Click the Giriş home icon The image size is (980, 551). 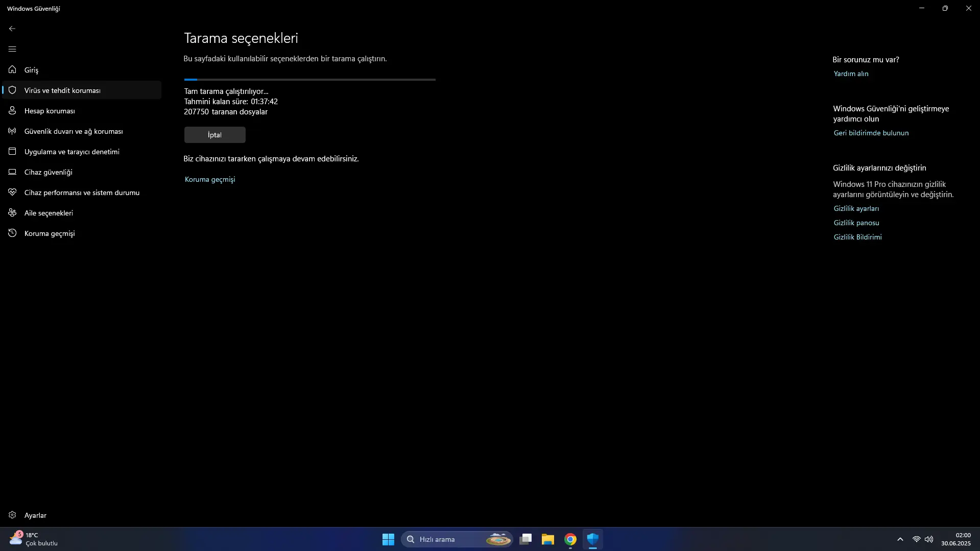click(x=12, y=69)
